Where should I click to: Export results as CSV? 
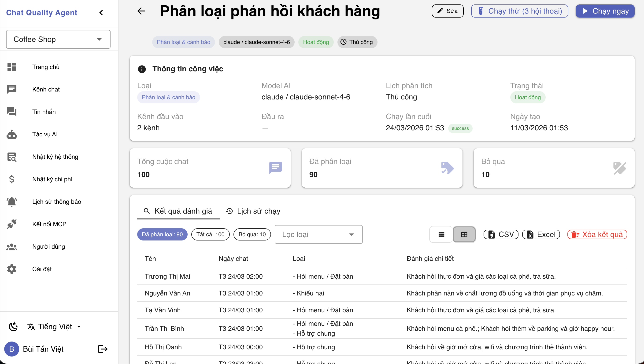[501, 234]
